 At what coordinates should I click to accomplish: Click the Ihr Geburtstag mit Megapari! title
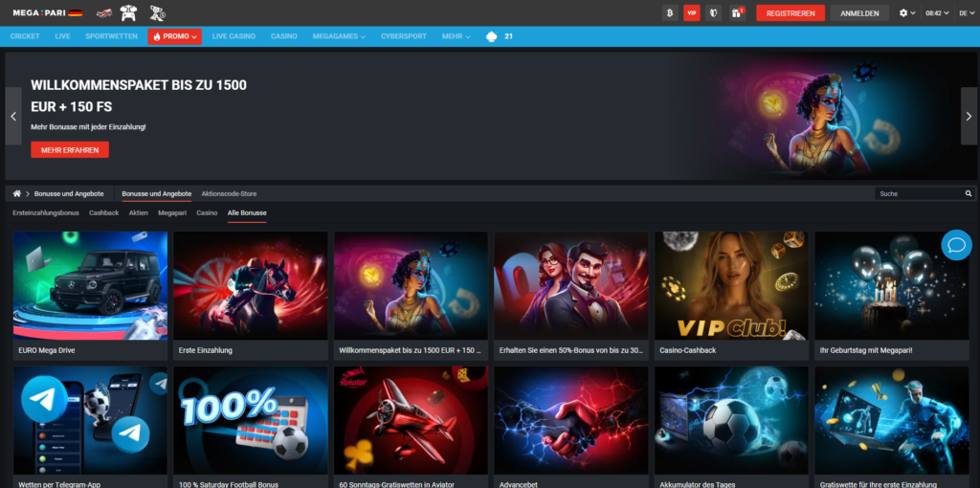tap(865, 350)
